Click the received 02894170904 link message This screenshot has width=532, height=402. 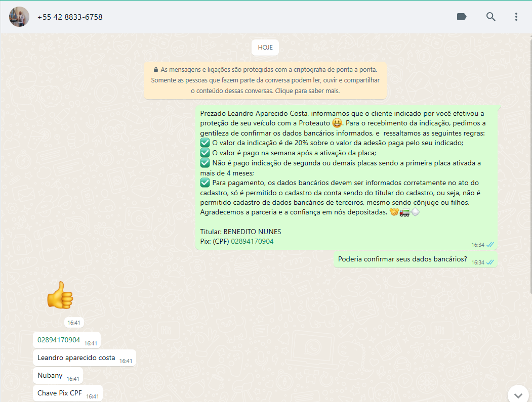point(59,340)
